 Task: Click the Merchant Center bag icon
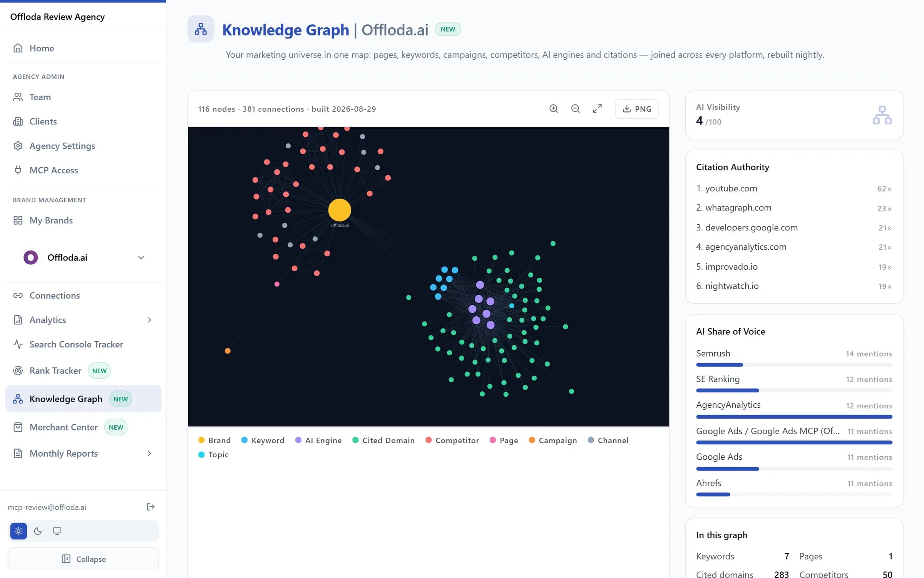[x=18, y=427]
